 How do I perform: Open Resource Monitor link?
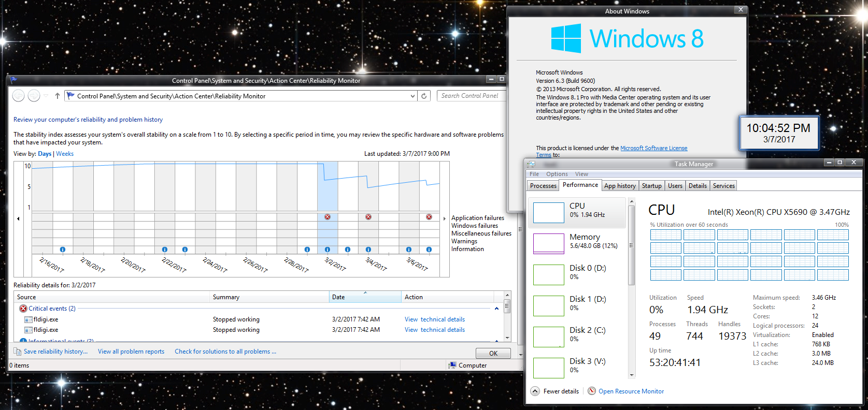click(631, 391)
